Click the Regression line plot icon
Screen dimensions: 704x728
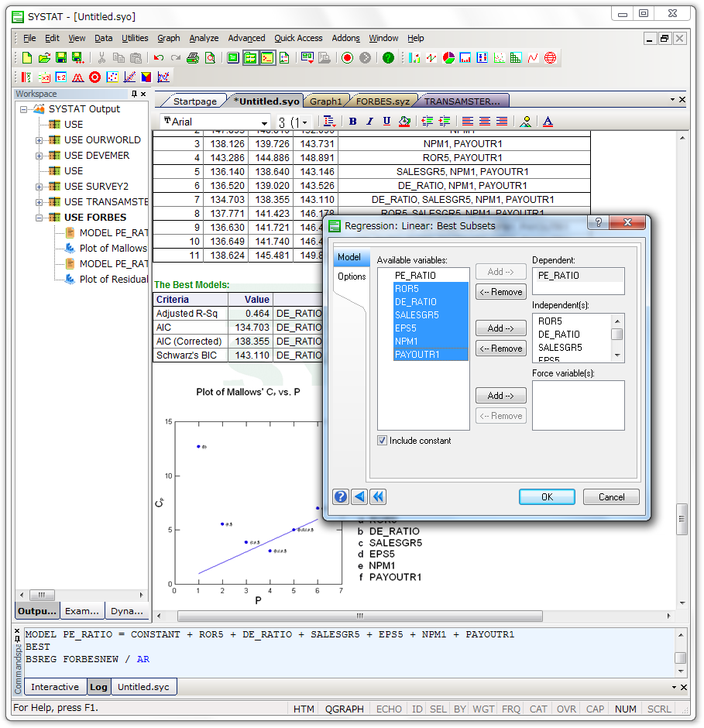tap(129, 77)
